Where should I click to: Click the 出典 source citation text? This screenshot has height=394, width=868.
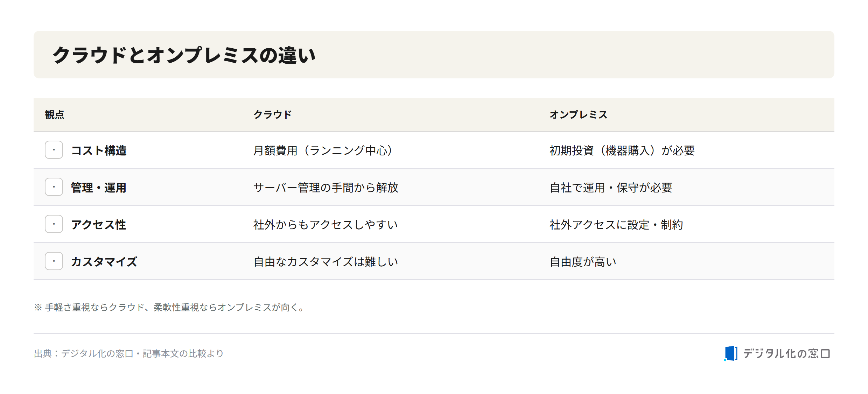129,353
